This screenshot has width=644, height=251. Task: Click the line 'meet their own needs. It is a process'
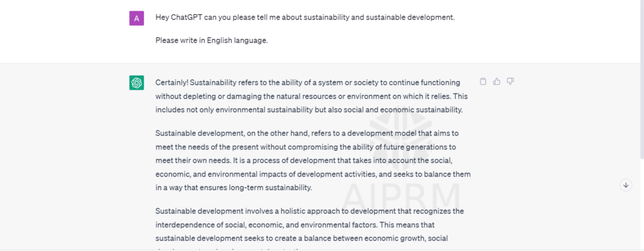[x=304, y=160]
